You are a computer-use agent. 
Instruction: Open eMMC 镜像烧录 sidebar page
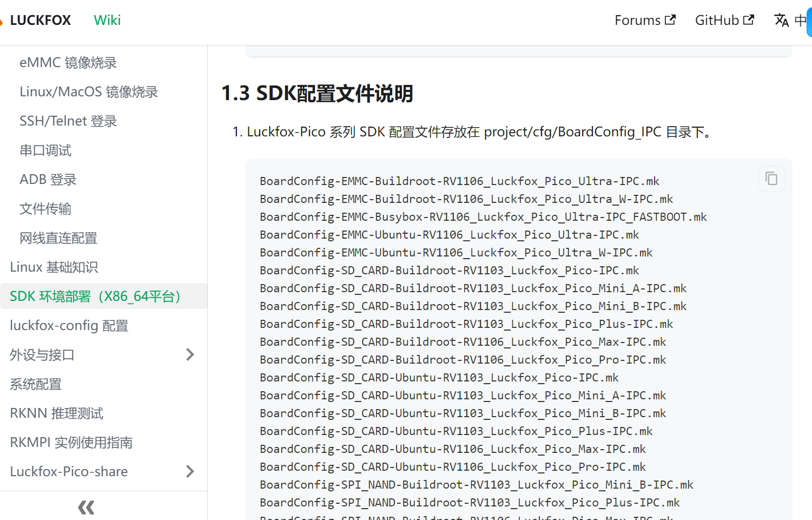point(68,63)
